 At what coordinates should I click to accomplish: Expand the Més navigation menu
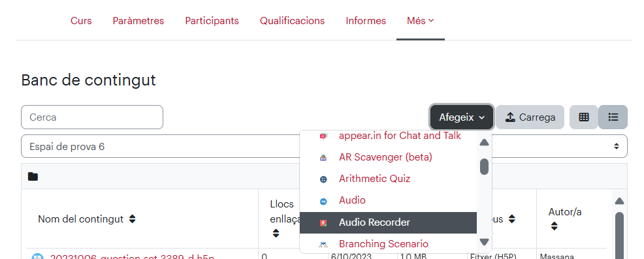(x=420, y=20)
